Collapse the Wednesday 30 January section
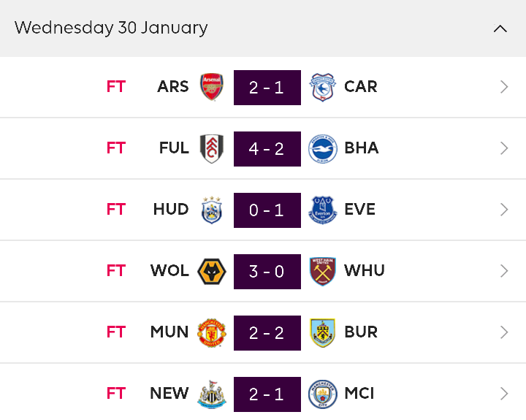Image resolution: width=526 pixels, height=420 pixels. [500, 28]
